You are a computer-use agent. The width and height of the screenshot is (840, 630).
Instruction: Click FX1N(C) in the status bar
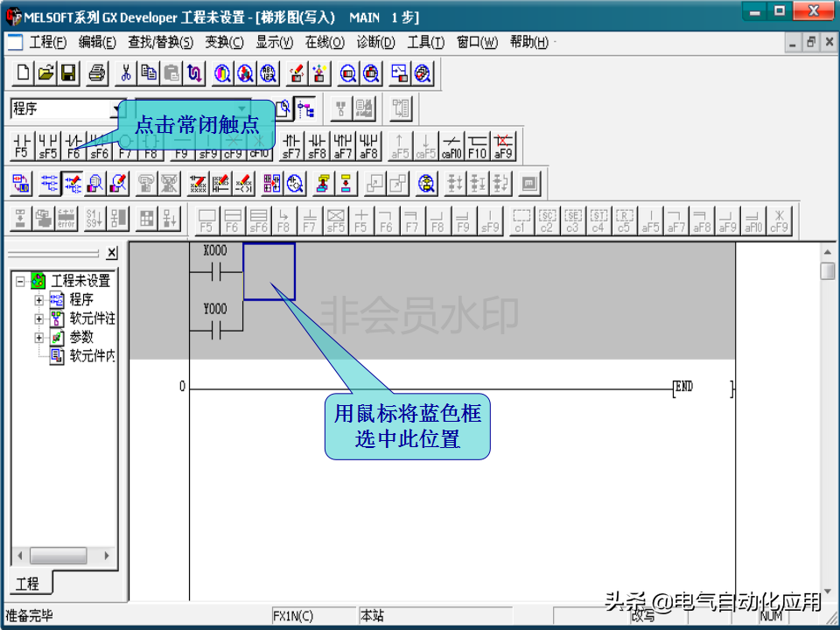pyautogui.click(x=292, y=616)
